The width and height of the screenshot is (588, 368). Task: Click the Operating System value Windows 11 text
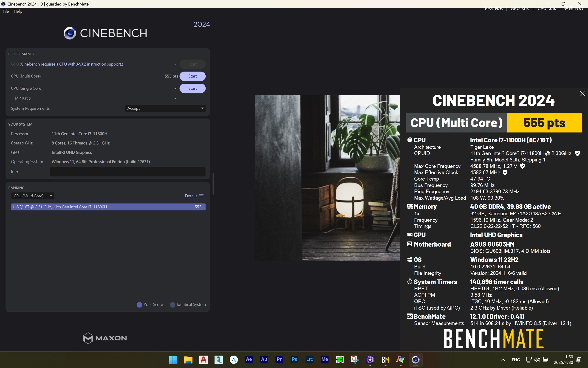pyautogui.click(x=101, y=162)
